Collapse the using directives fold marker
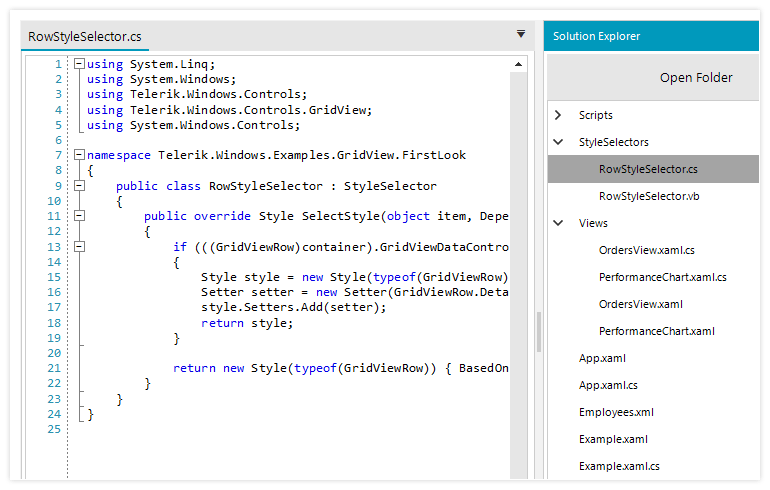The width and height of the screenshot is (770, 490). [79, 64]
